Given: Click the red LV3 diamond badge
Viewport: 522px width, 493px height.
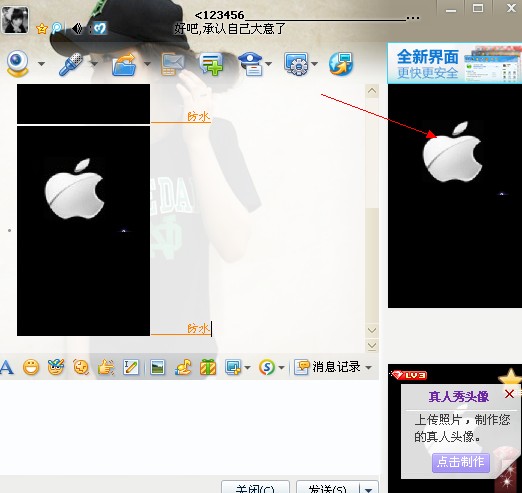Looking at the screenshot, I should pyautogui.click(x=410, y=375).
